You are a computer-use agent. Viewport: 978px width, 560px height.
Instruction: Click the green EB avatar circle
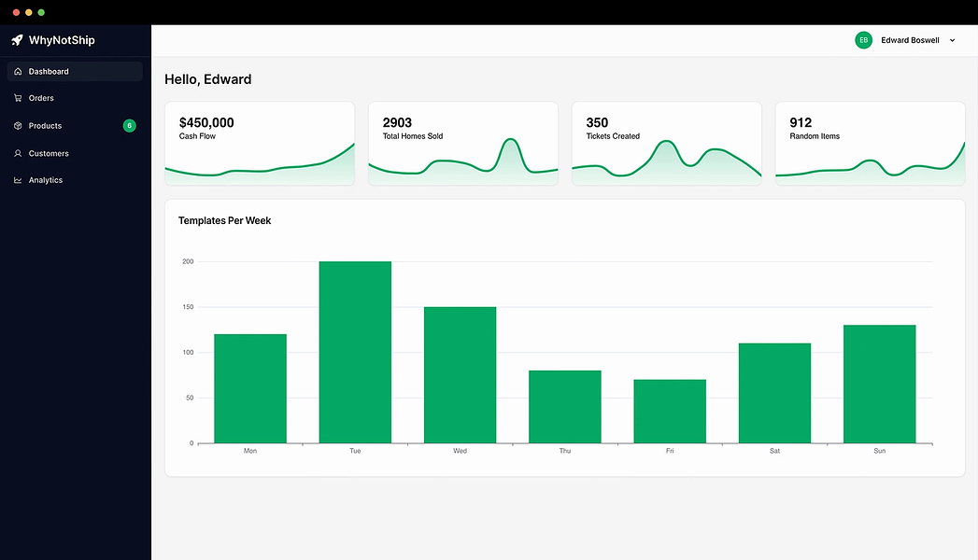(x=863, y=40)
